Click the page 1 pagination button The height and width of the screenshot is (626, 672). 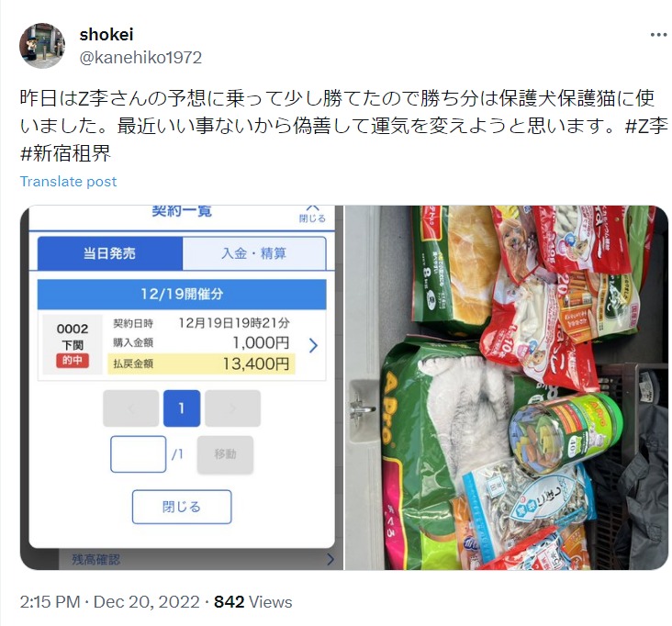pyautogui.click(x=182, y=408)
